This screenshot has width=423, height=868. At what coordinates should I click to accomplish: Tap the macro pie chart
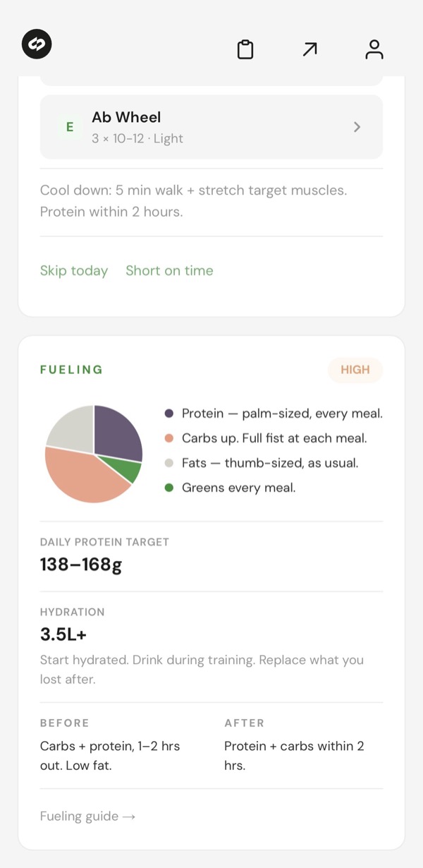coord(93,454)
